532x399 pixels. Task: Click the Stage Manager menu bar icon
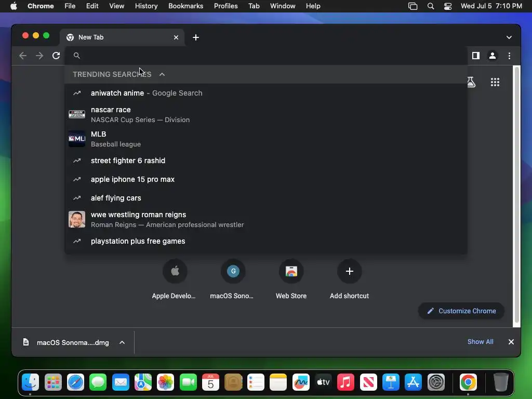pyautogui.click(x=413, y=6)
